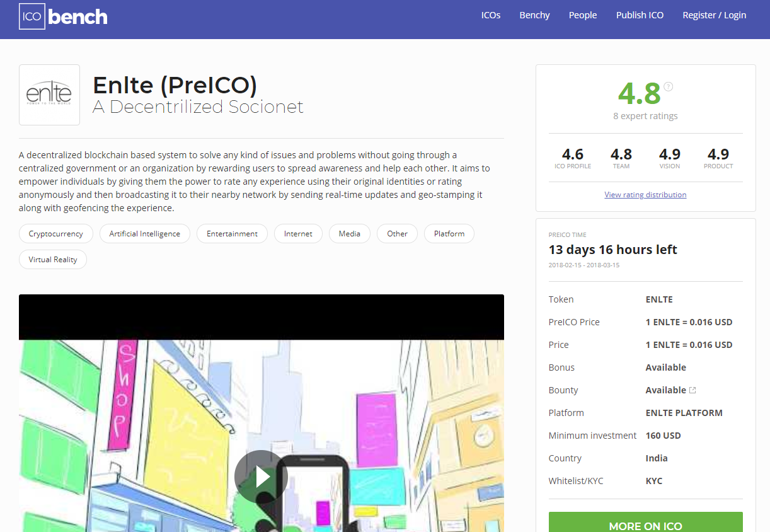Viewport: 770px width, 532px height.
Task: Click the KYC whitelist value
Action: (x=654, y=481)
